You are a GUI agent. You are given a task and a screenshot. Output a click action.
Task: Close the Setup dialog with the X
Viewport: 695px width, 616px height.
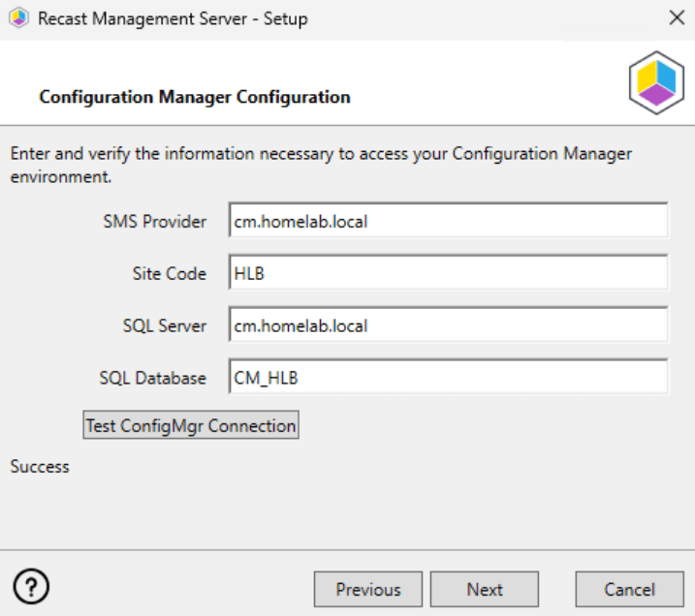point(677,17)
